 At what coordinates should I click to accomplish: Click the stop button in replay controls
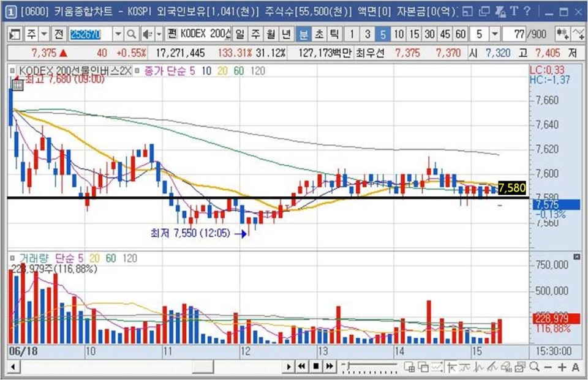click(315, 367)
